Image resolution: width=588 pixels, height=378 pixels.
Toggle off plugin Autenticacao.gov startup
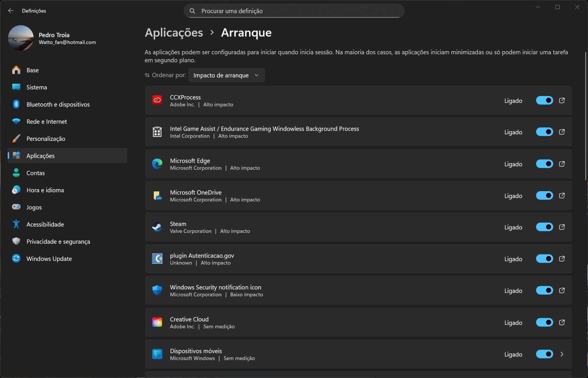tap(544, 259)
